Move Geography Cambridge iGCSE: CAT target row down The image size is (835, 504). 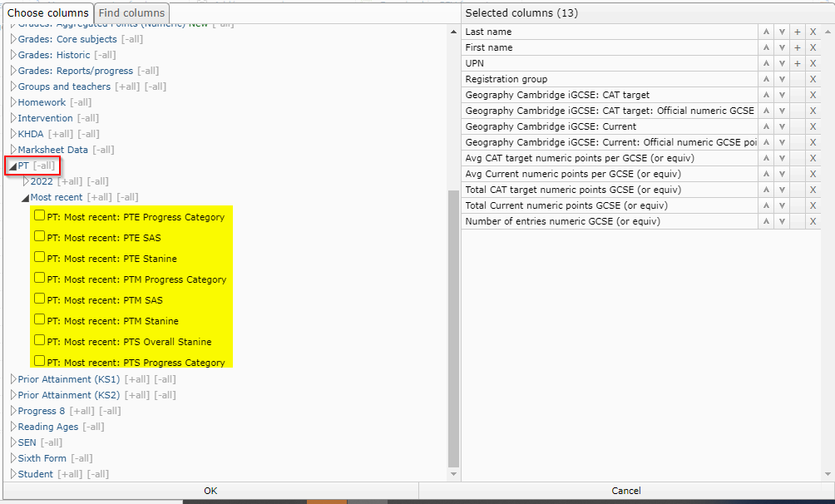click(782, 95)
